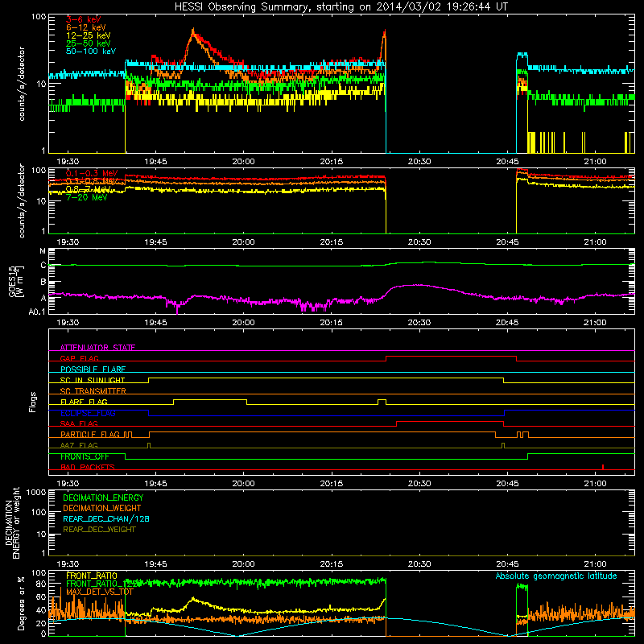Click the BAD_PACKETS label
644x644 pixels.
88,467
